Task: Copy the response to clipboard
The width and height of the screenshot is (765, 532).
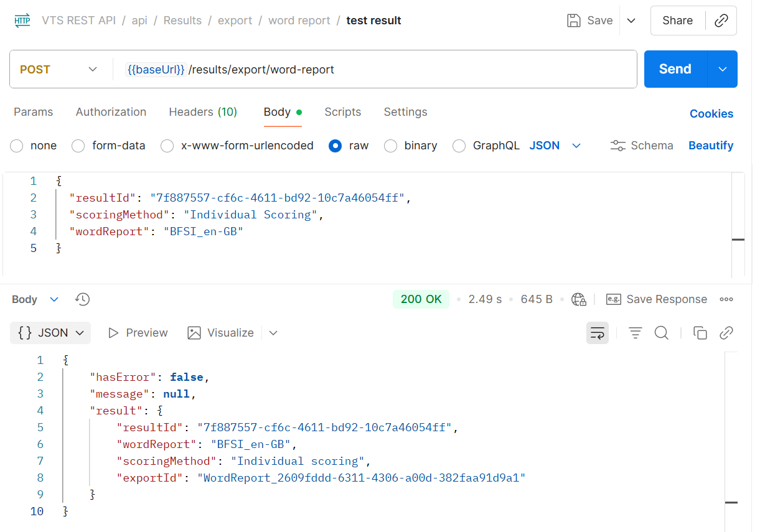Action: pos(700,333)
